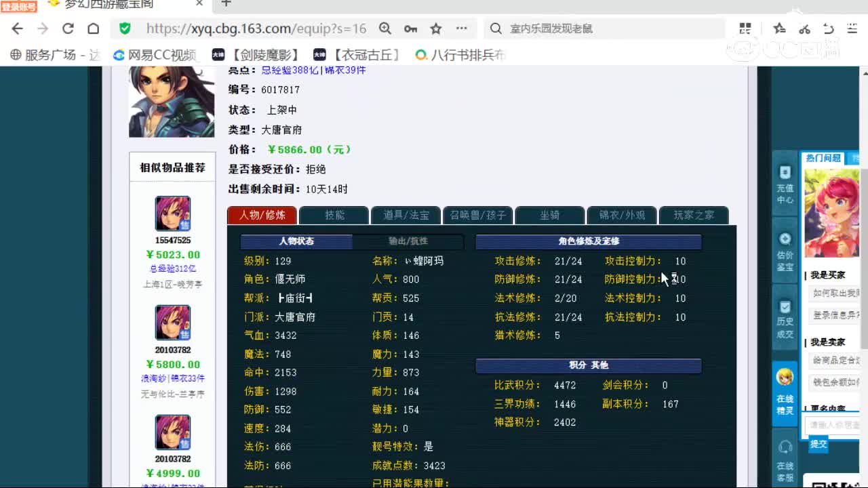The height and width of the screenshot is (488, 868).
Task: Open 【衣冠古丘】 bookmark
Action: point(357,55)
